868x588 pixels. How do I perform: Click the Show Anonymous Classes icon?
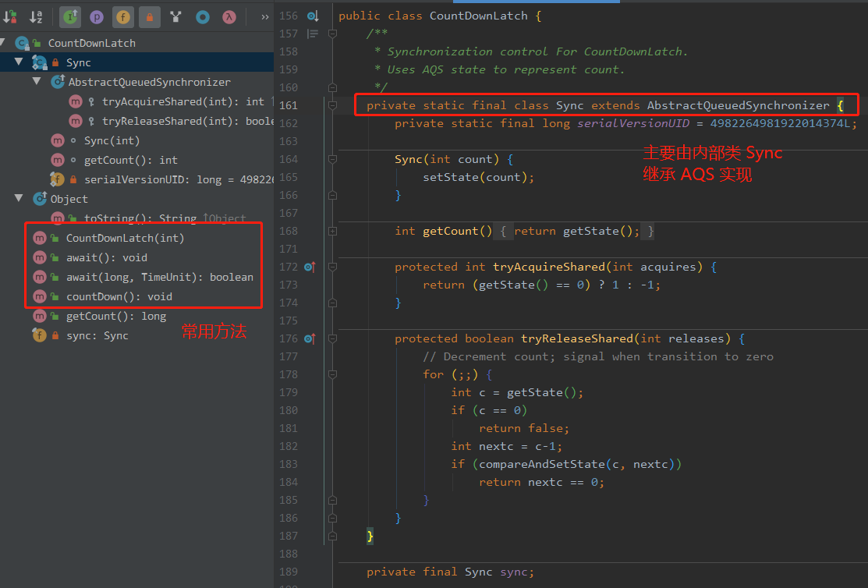click(202, 16)
